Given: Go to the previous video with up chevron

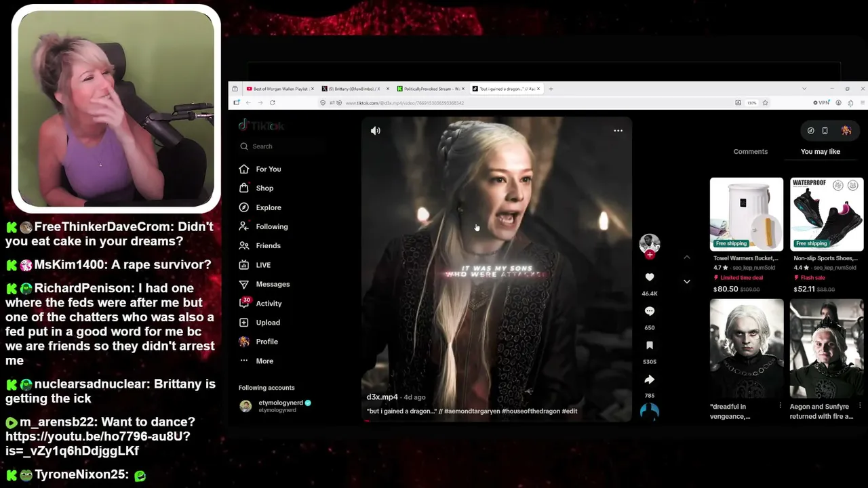Looking at the screenshot, I should [x=687, y=258].
